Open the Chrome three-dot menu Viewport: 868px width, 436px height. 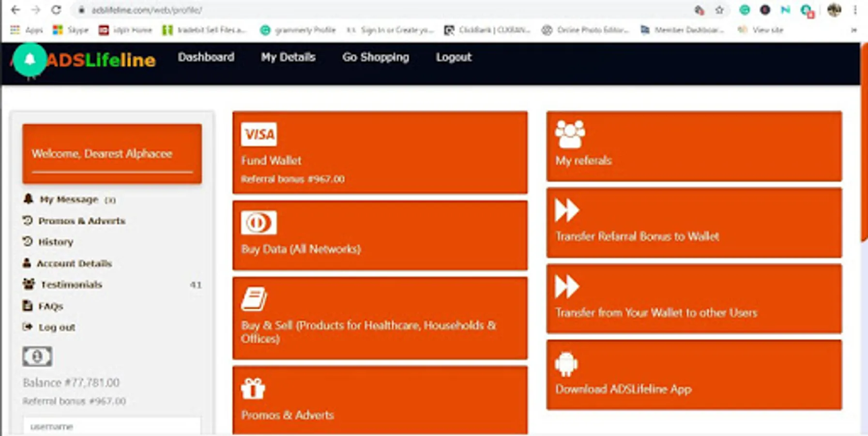point(855,10)
